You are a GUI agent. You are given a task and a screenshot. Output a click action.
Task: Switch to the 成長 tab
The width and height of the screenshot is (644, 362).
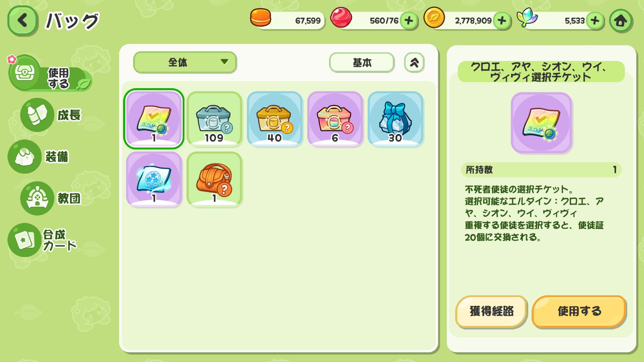point(51,115)
